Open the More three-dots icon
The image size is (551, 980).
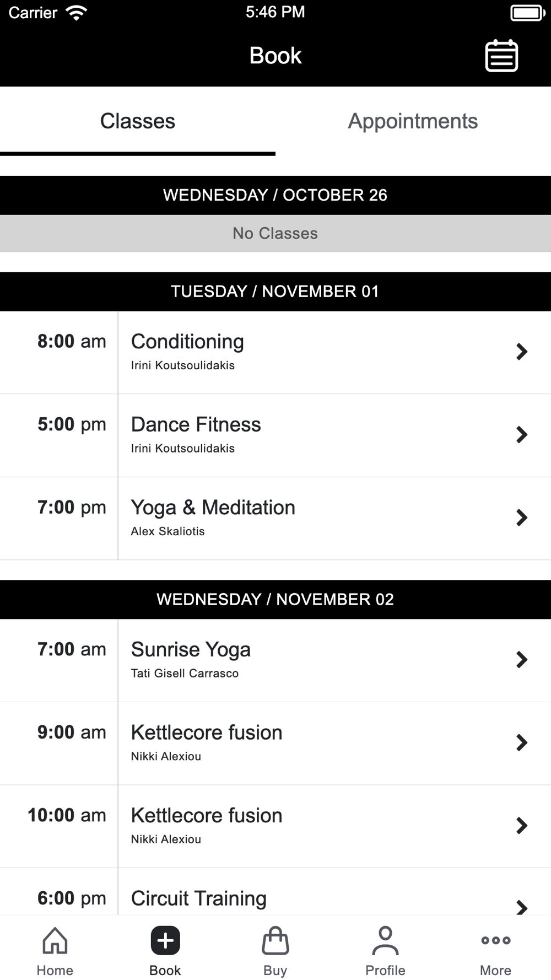(496, 940)
